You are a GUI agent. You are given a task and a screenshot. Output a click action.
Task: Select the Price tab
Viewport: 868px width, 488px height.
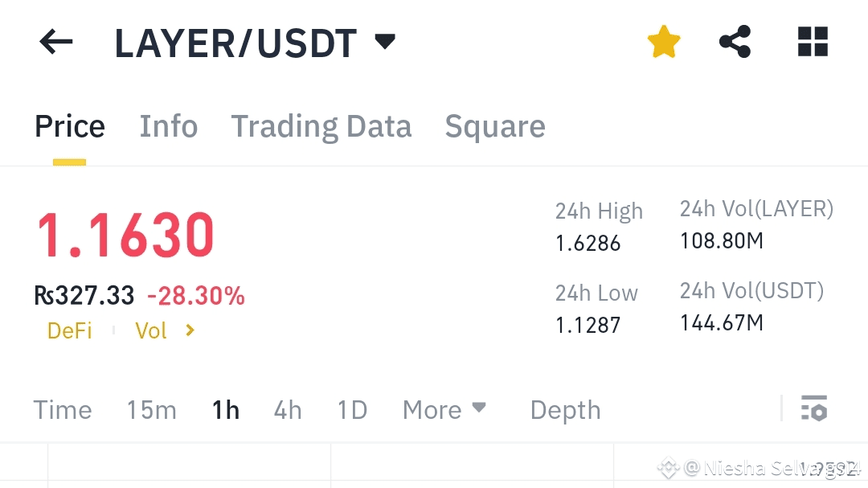pos(70,126)
